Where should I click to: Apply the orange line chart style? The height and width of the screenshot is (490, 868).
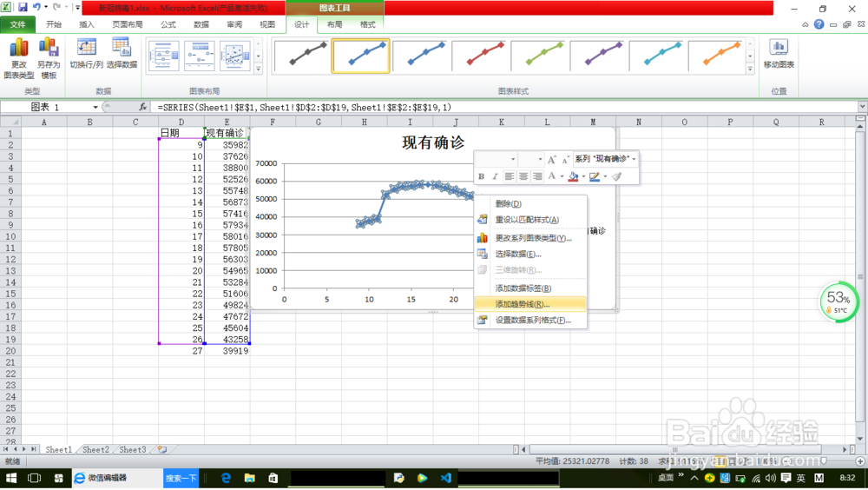[x=716, y=56]
